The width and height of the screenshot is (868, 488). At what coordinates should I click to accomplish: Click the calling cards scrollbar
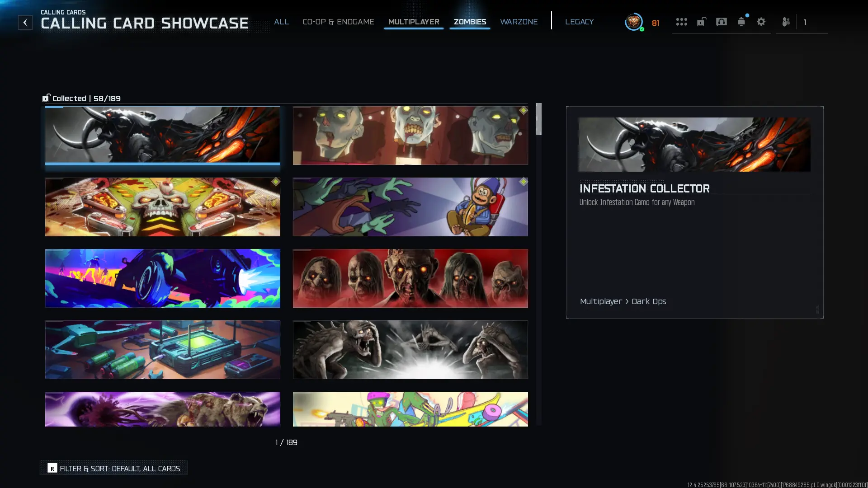click(x=538, y=264)
